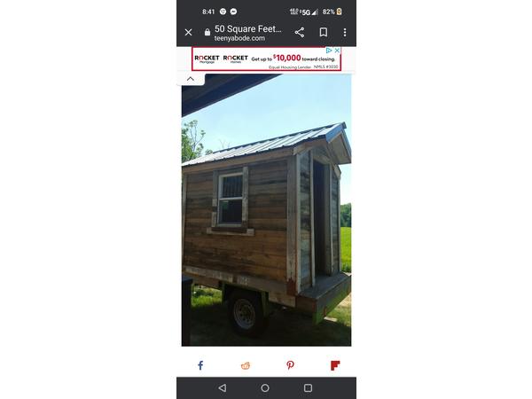Tap Android home circle button
Image resolution: width=532 pixels, height=399 pixels.
tap(265, 387)
